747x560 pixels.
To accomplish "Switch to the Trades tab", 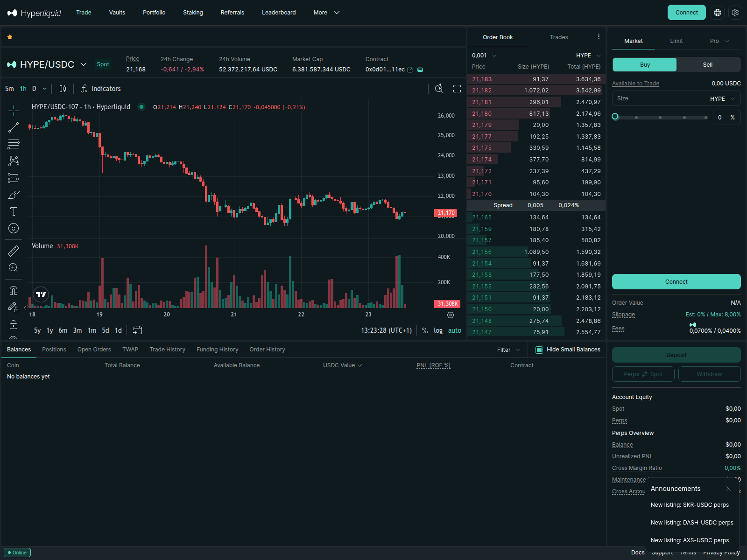I will (x=558, y=37).
